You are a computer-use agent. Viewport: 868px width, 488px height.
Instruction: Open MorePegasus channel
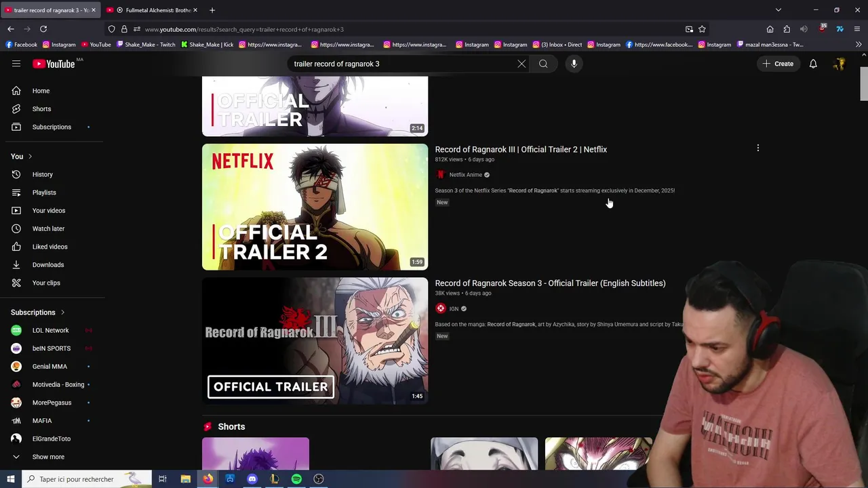pos(53,403)
